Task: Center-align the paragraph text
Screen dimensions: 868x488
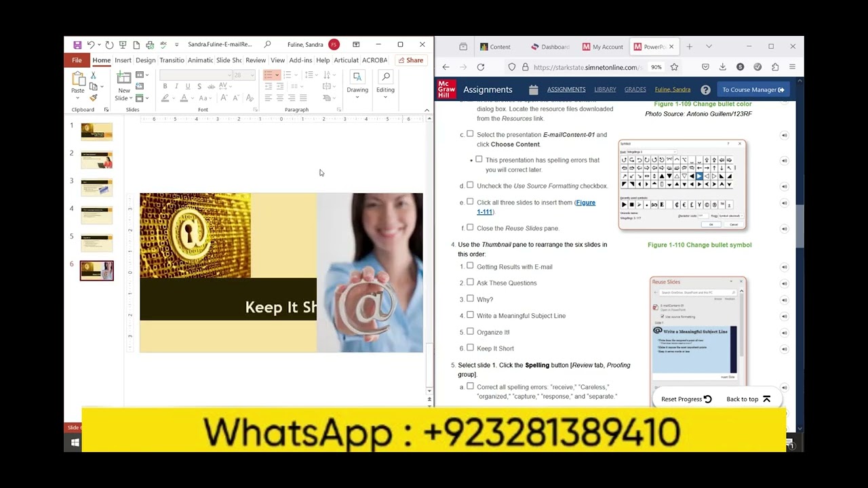Action: click(x=280, y=98)
